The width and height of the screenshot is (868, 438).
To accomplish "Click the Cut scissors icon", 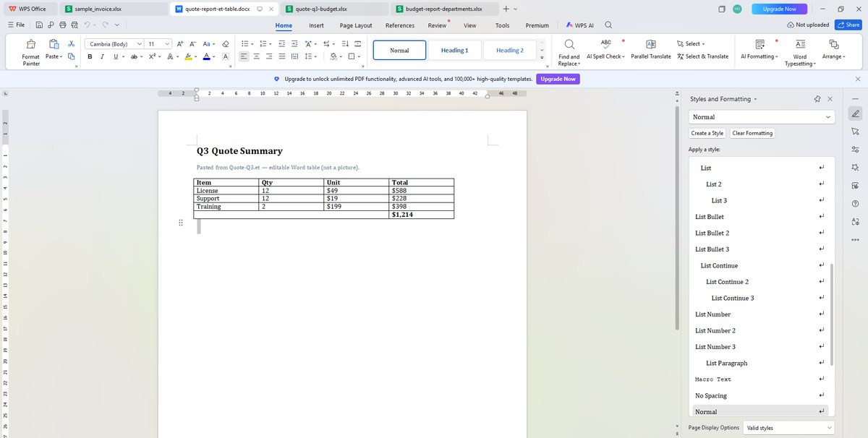I will click(72, 43).
